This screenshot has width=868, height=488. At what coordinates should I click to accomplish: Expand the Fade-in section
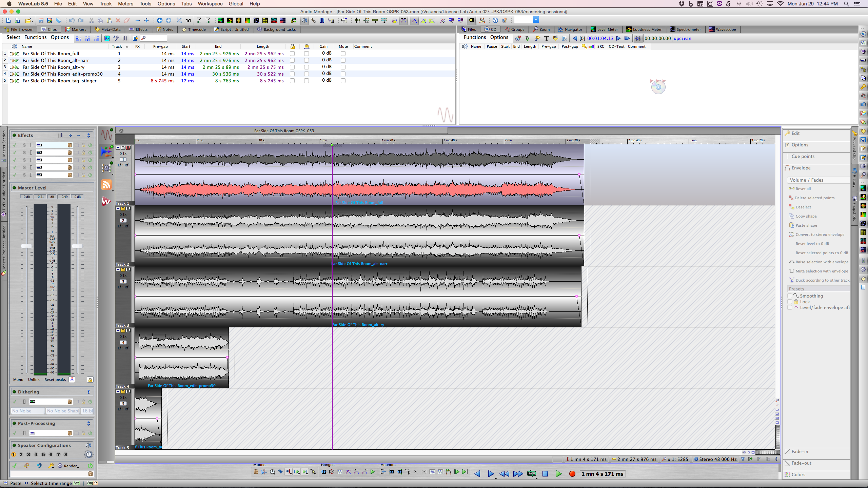tap(800, 451)
